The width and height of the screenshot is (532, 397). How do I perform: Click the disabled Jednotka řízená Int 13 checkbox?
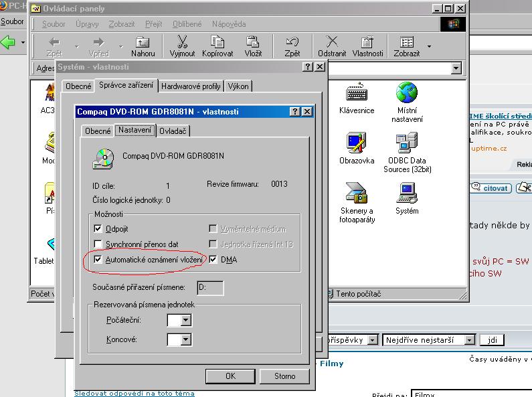coord(213,244)
